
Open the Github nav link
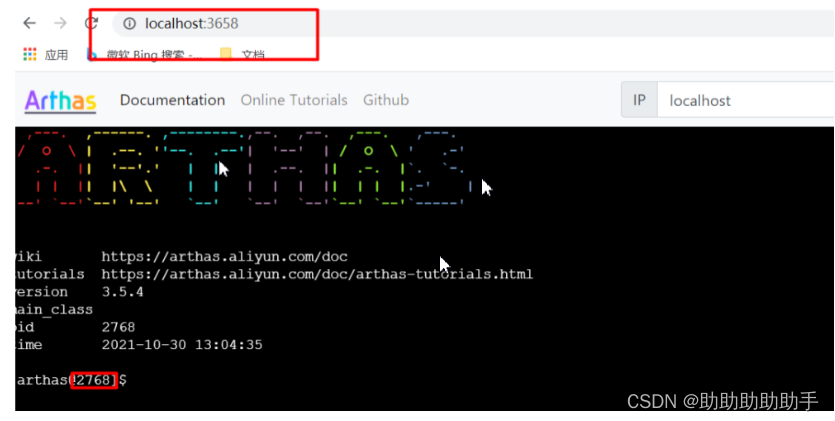pyautogui.click(x=386, y=100)
